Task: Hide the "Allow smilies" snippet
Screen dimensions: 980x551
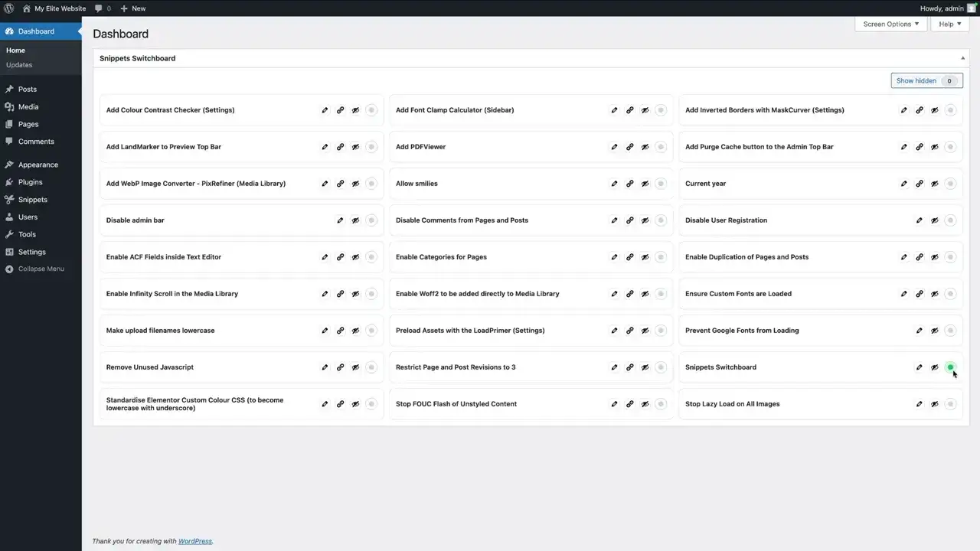Action: [645, 183]
